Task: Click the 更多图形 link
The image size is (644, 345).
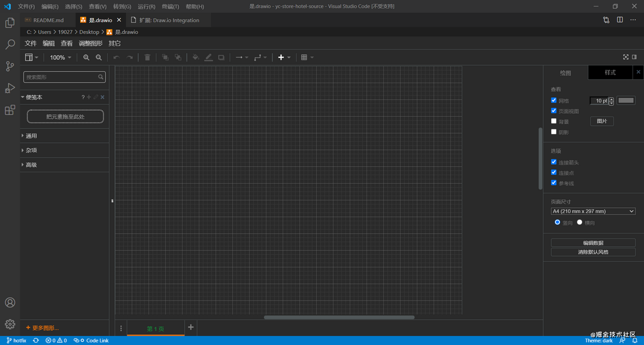Action: pyautogui.click(x=42, y=328)
